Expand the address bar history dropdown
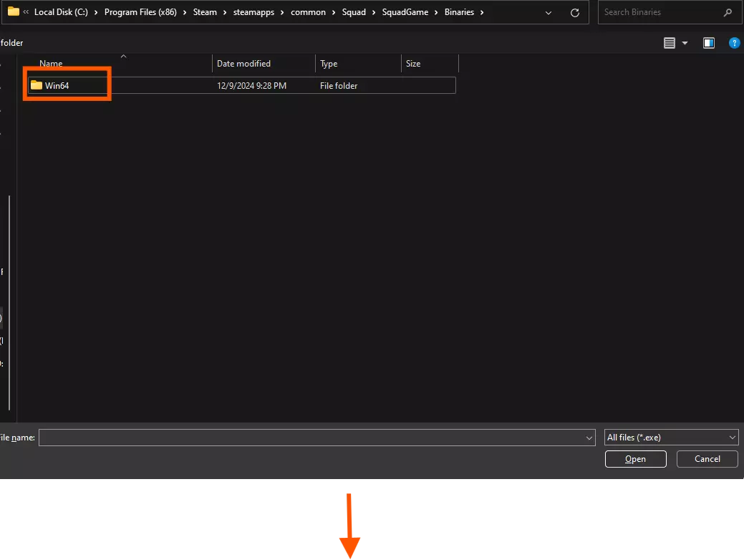Viewport: 744px width, 560px height. tap(548, 13)
